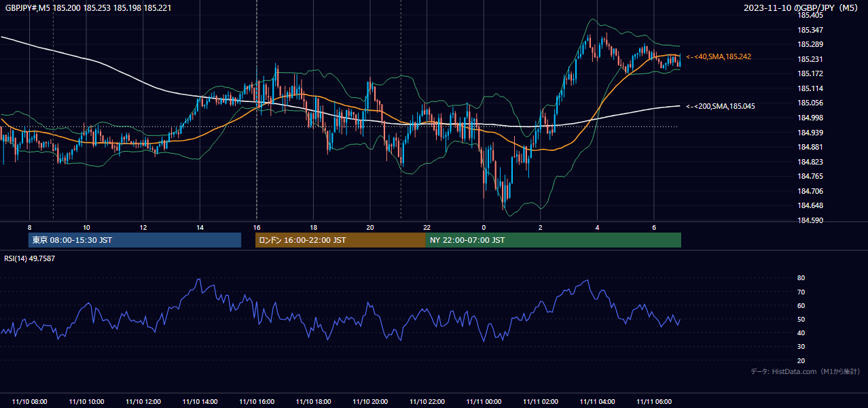Click the 11/10 08:00 time axis label
Screen dimensions: 868x408
[29, 402]
